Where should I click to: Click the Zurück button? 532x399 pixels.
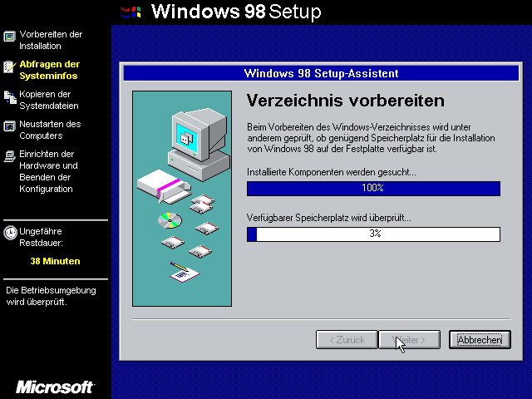coord(347,340)
